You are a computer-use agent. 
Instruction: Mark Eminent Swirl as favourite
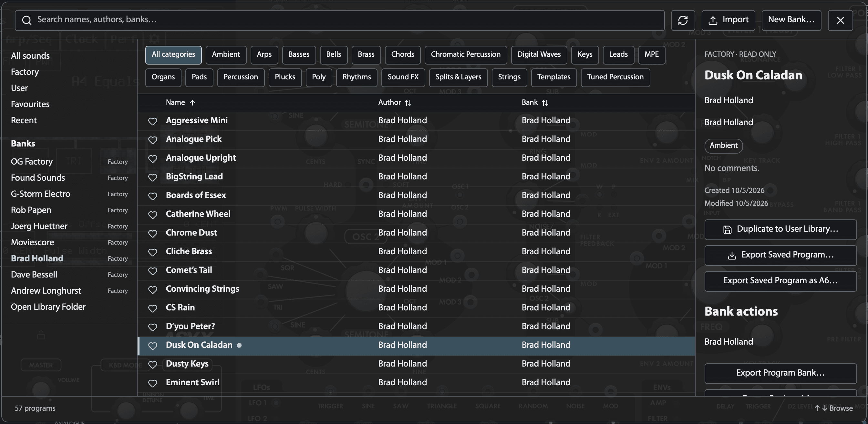[153, 383]
